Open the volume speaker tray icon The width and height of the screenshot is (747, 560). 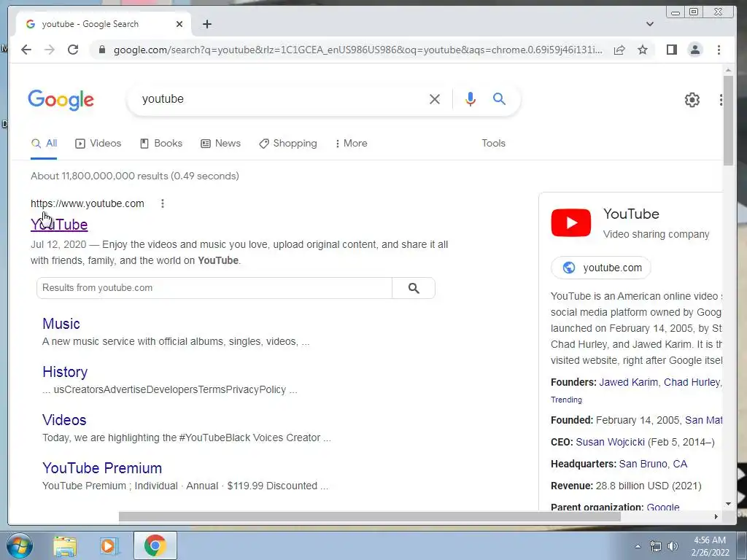coord(673,547)
